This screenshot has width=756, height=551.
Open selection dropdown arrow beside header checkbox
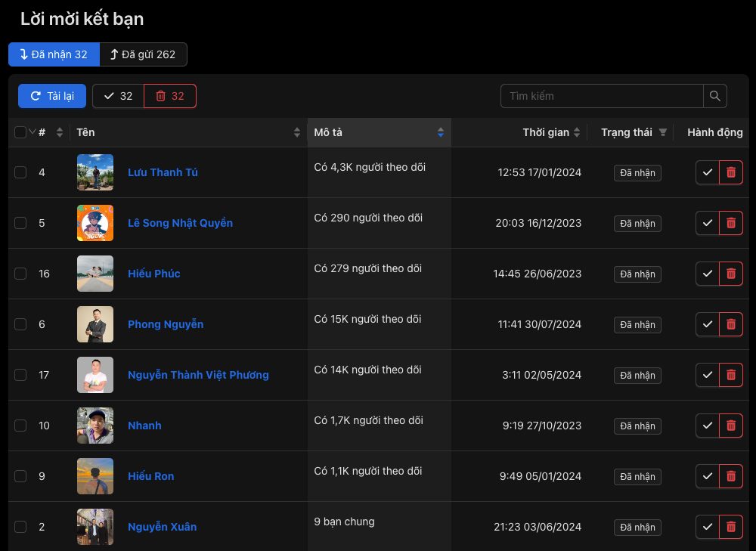click(x=33, y=131)
